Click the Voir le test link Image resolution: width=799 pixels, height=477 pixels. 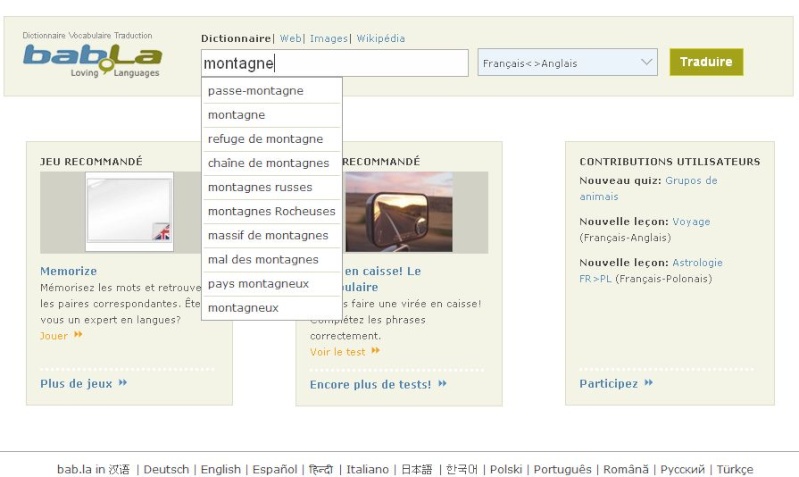click(337, 352)
